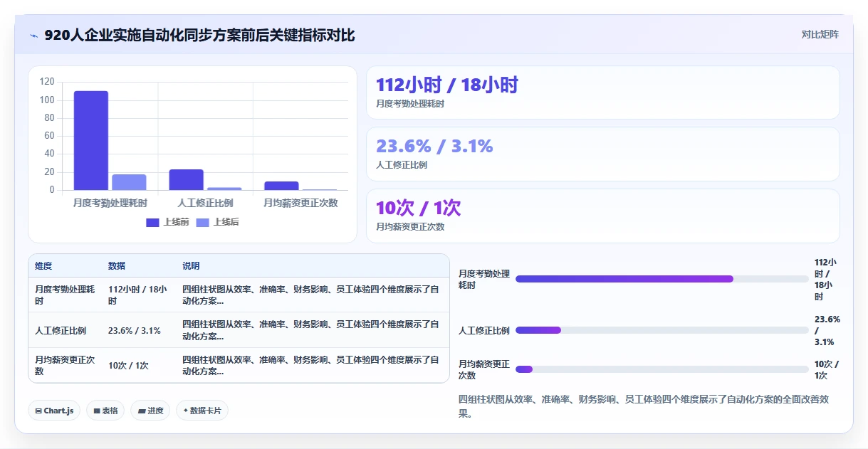
Task: Click the 10次 / 1次 data card
Action: click(x=602, y=216)
